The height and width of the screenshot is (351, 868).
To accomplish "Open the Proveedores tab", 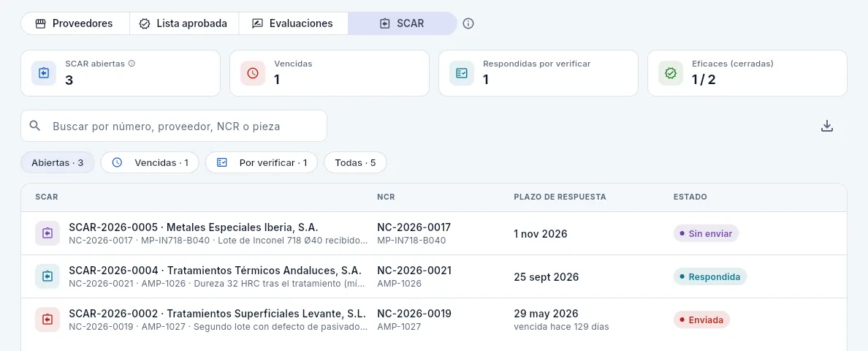I will click(x=75, y=24).
